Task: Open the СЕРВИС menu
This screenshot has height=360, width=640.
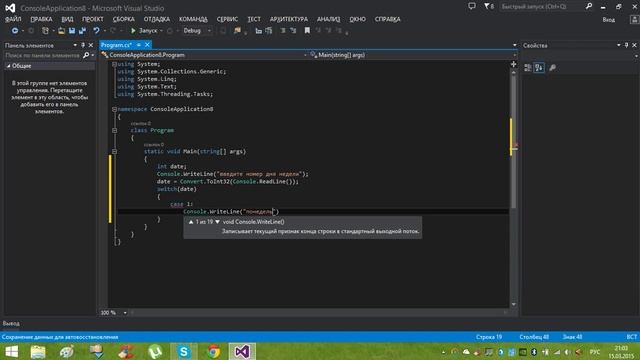Action: [x=227, y=19]
